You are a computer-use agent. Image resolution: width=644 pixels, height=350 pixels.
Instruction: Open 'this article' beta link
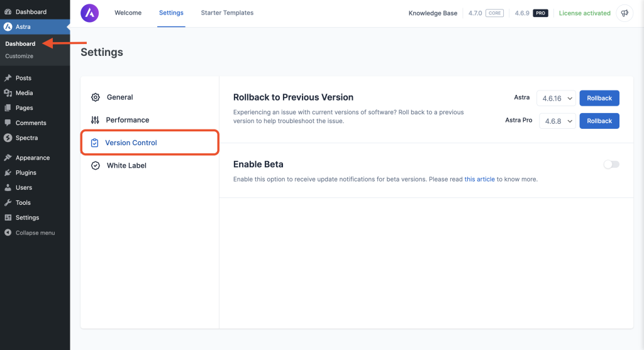(479, 179)
